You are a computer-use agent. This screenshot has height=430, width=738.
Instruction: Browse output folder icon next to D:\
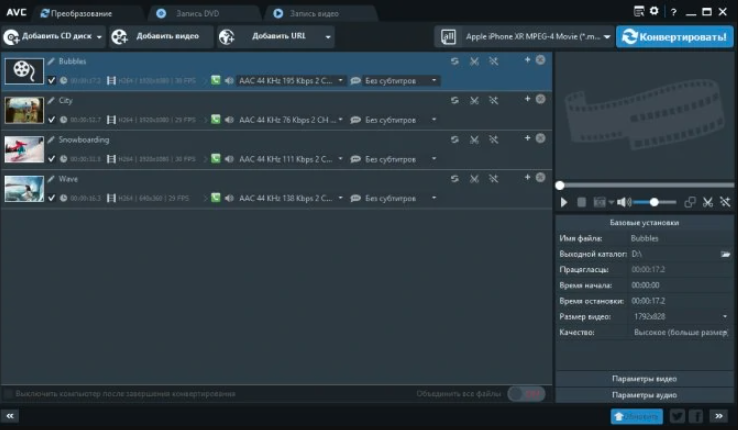click(725, 254)
